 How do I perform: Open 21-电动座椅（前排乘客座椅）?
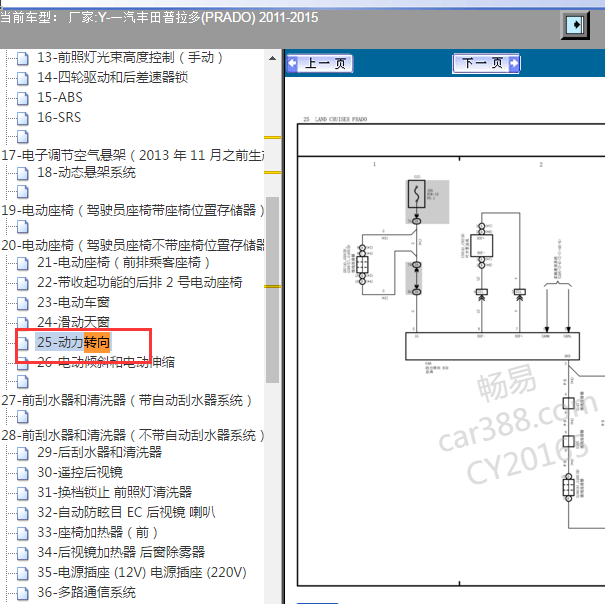pos(123,263)
